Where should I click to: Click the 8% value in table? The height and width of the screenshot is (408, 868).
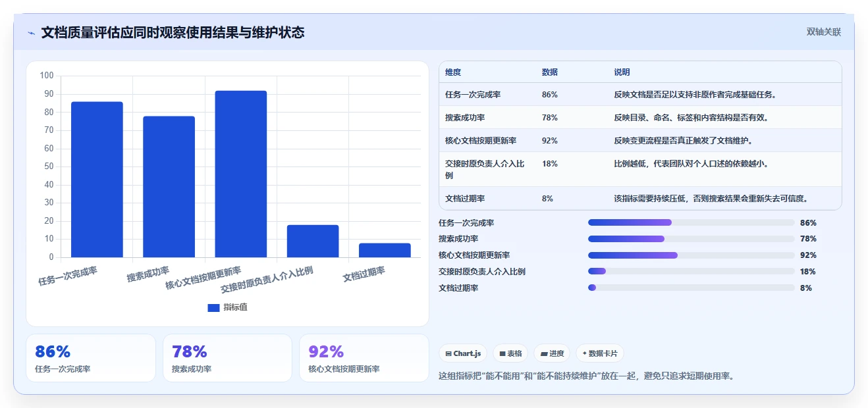click(x=547, y=198)
